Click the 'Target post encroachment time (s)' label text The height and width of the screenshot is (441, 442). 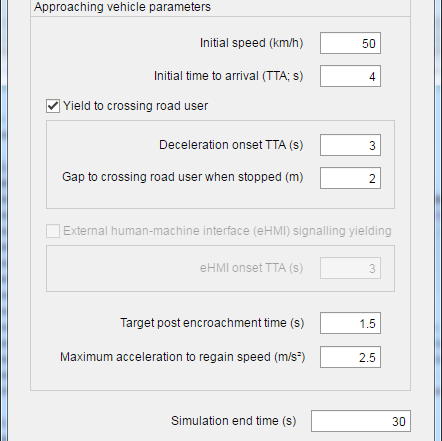click(212, 323)
